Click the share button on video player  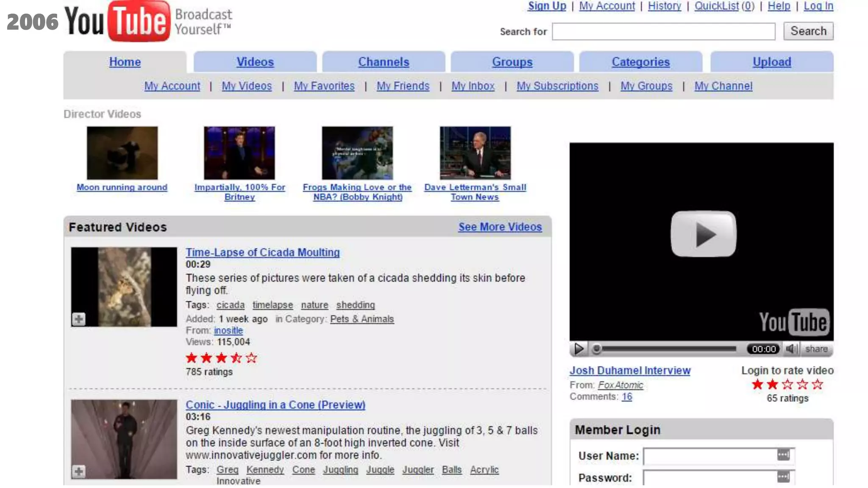[x=816, y=349]
